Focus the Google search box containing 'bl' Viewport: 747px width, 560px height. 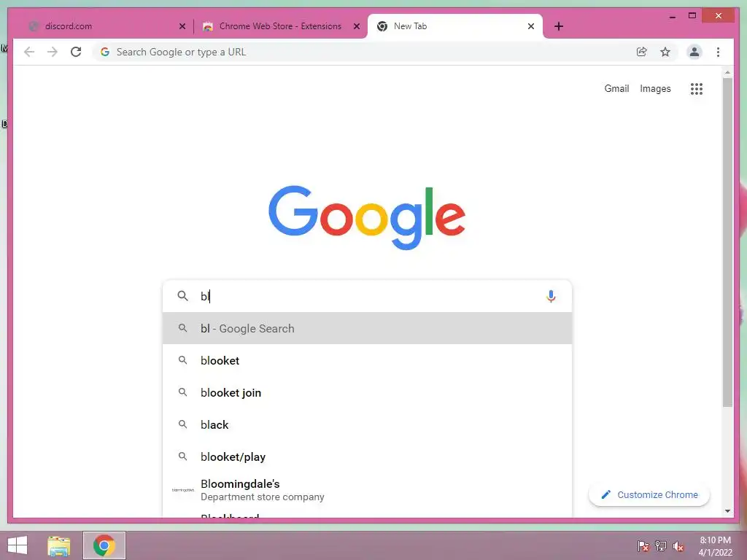pos(367,296)
